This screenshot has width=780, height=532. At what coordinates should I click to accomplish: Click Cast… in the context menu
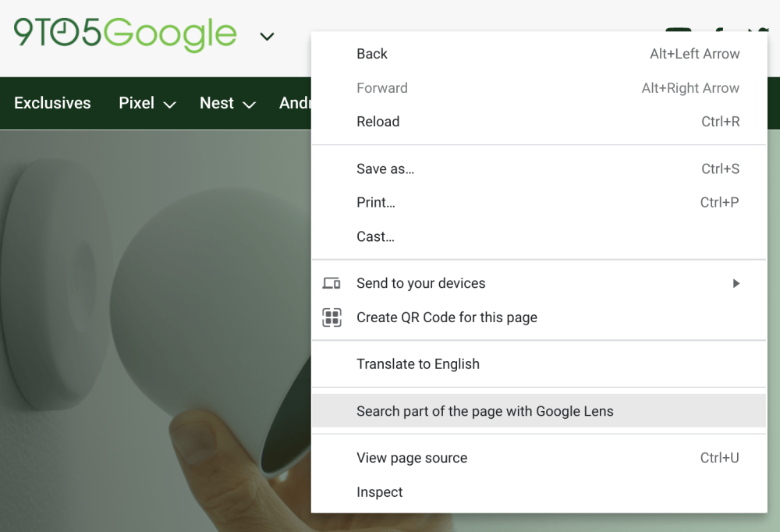(375, 236)
